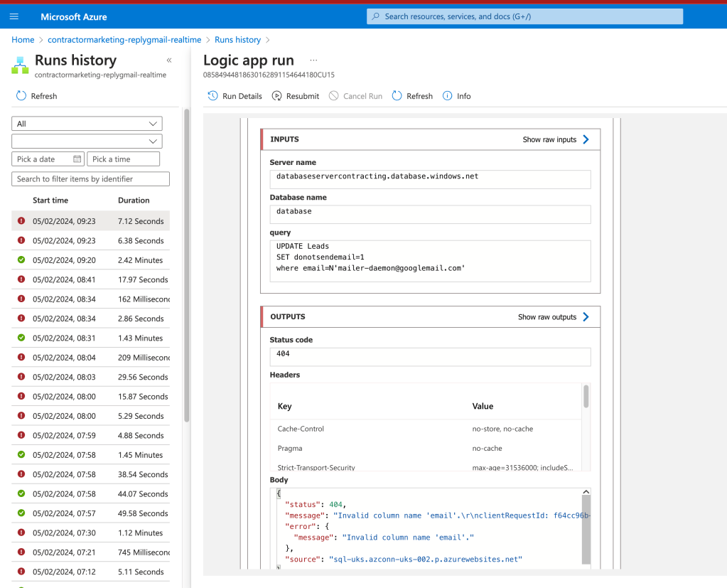Select the run lasting 44.07 Seconds
727x588 pixels.
90,494
